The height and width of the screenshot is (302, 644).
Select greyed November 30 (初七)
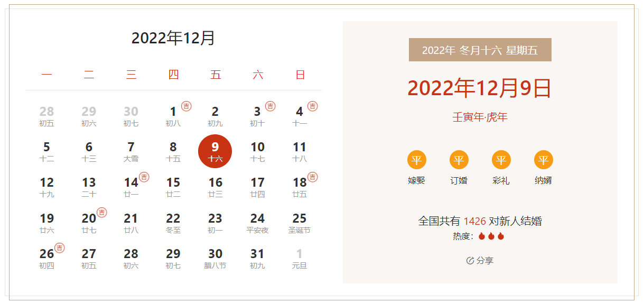click(x=131, y=116)
